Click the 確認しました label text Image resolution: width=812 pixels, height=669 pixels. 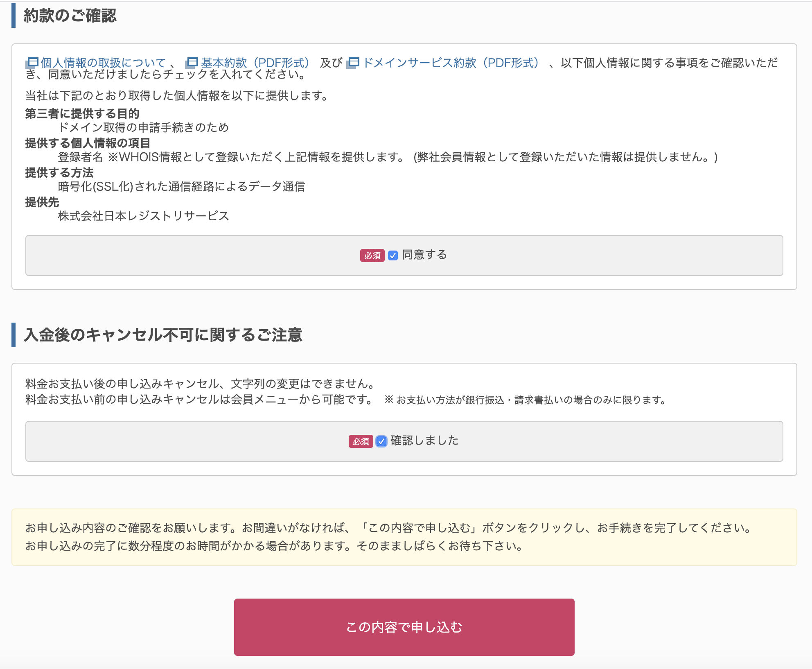[424, 441]
